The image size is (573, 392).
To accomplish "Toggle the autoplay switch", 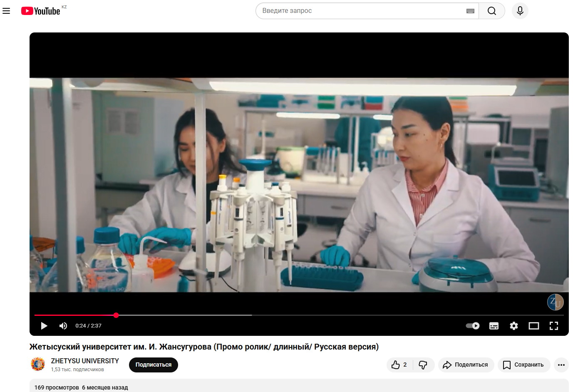I will [473, 326].
